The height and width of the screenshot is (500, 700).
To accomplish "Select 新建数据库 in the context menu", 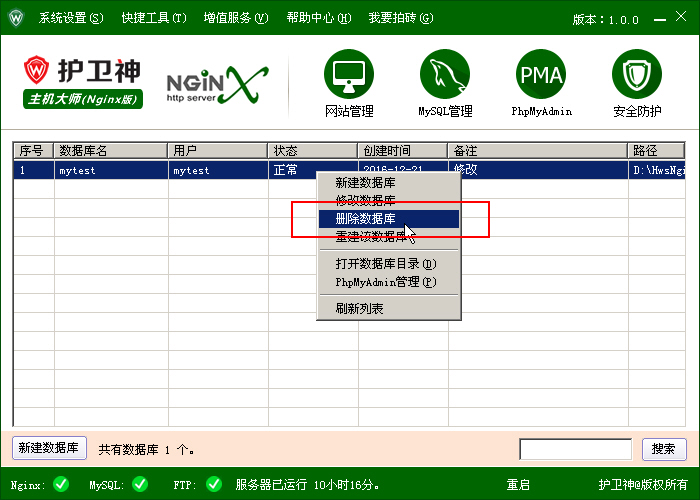I will (x=365, y=183).
